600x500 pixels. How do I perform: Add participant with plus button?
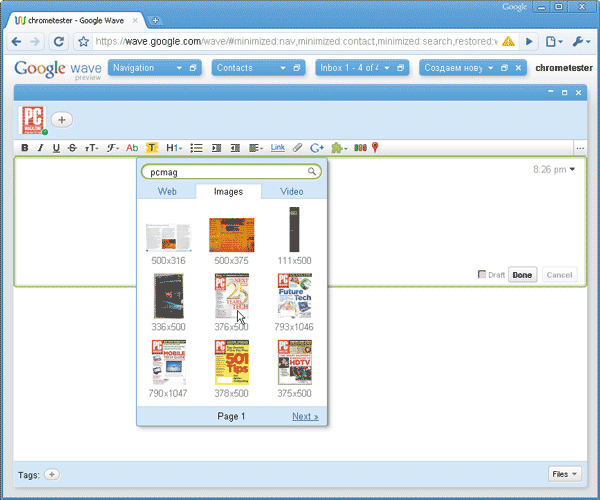click(x=62, y=120)
